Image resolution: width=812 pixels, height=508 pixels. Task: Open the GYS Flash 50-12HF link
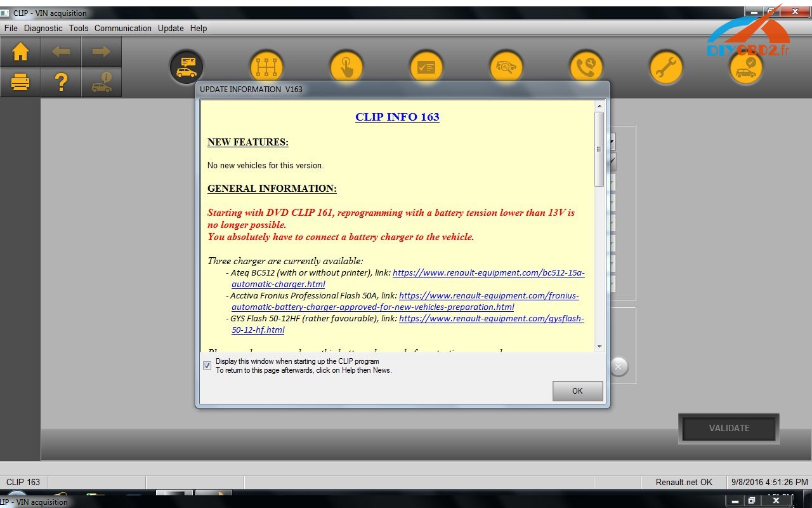click(491, 318)
